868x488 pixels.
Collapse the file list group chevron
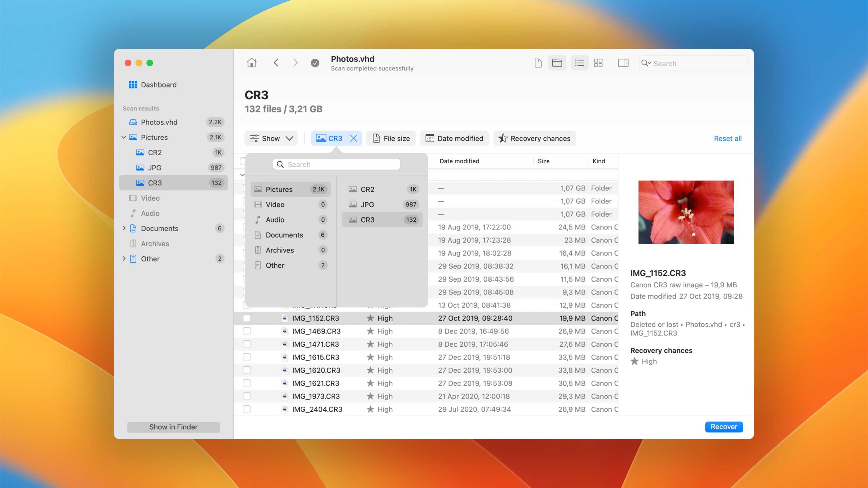tap(242, 175)
